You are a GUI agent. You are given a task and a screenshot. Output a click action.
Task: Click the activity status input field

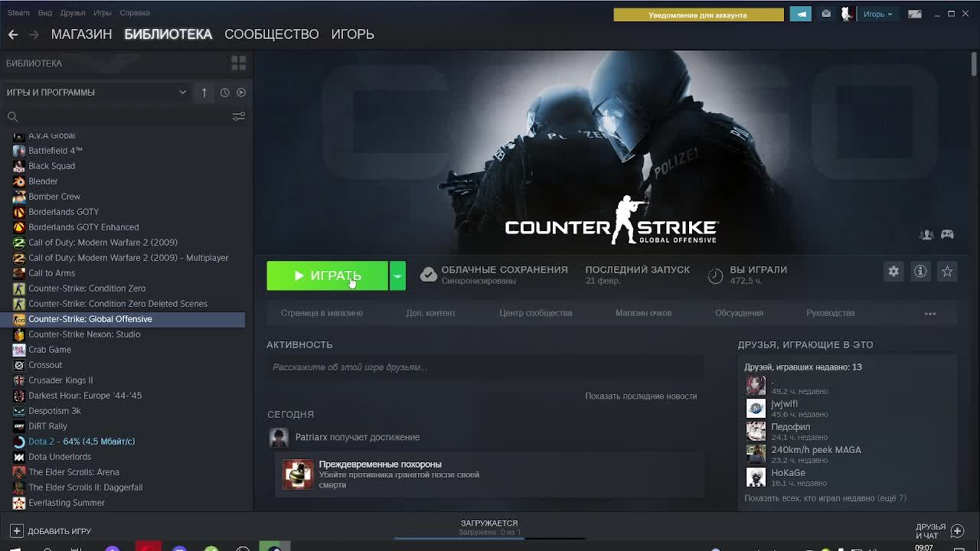click(x=485, y=367)
